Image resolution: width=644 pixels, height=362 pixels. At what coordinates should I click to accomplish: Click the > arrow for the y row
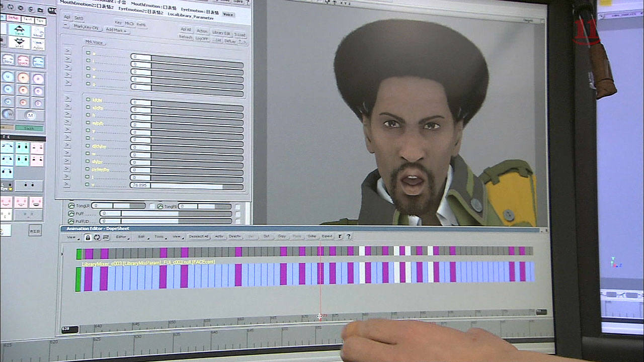pyautogui.click(x=68, y=129)
